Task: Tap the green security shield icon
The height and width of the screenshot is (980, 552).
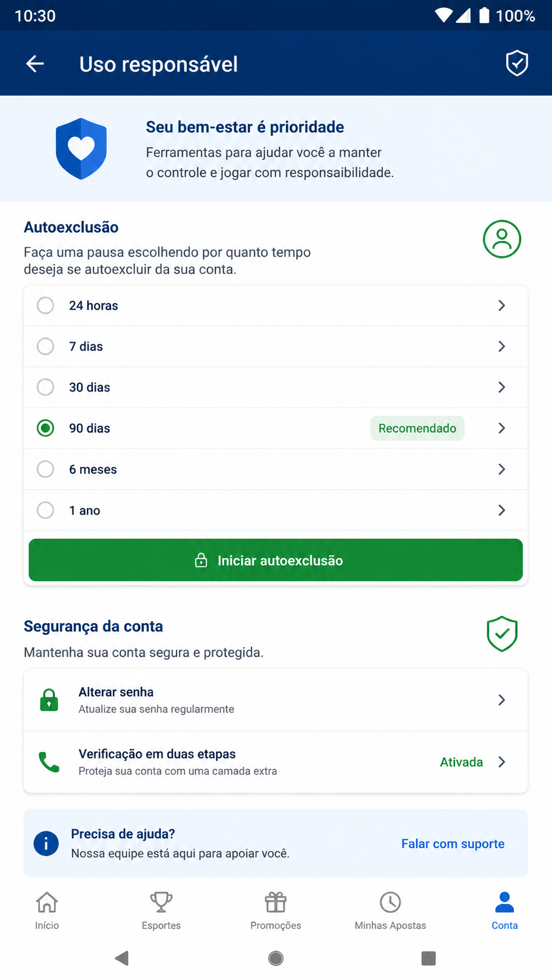Action: click(x=502, y=634)
